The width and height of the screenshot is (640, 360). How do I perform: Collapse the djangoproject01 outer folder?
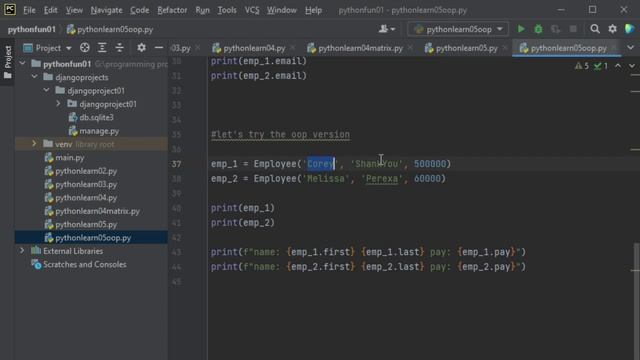pos(47,90)
